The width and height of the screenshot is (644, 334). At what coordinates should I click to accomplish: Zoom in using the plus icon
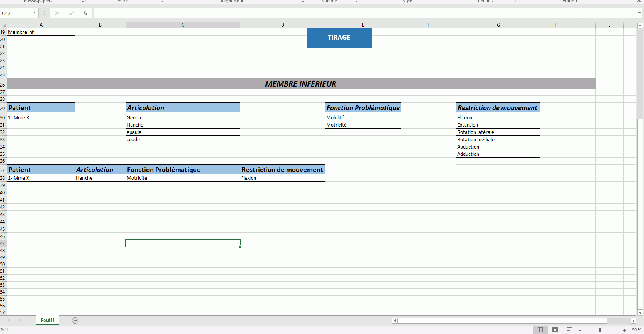[624, 330]
